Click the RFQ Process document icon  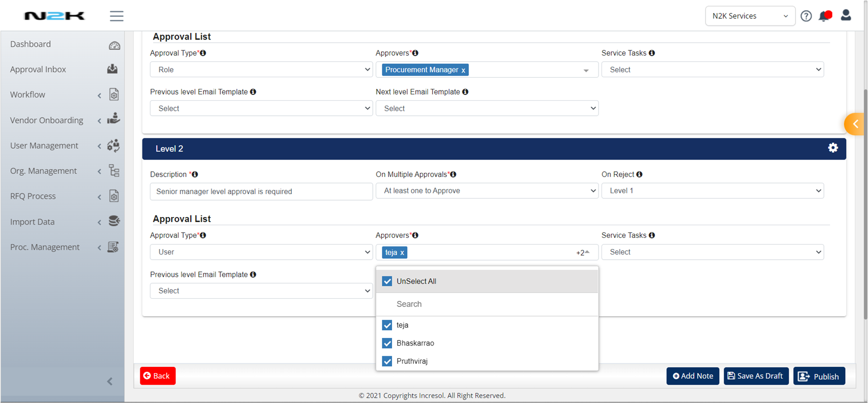pos(114,196)
